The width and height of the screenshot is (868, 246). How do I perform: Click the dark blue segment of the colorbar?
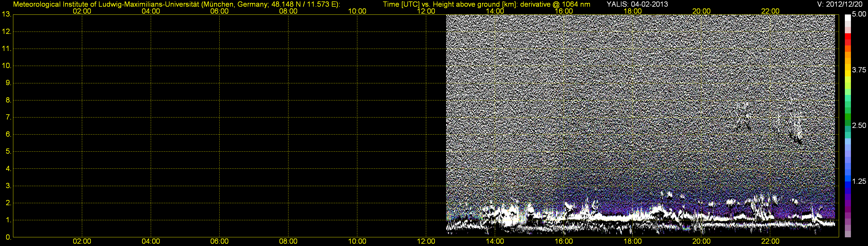848,190
